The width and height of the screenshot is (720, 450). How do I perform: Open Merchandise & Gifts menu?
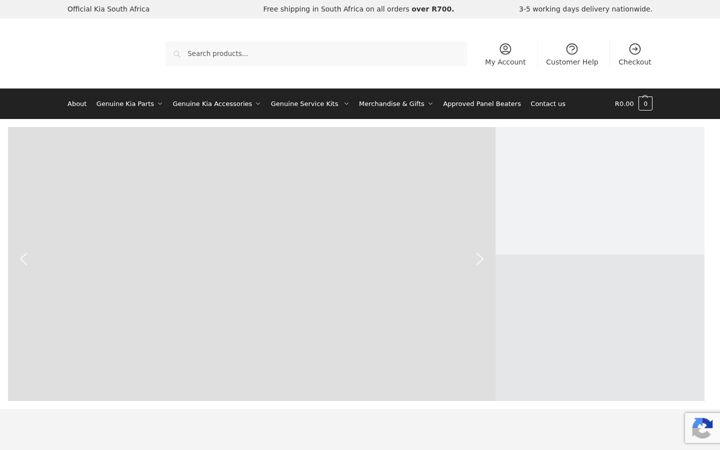pyautogui.click(x=391, y=104)
